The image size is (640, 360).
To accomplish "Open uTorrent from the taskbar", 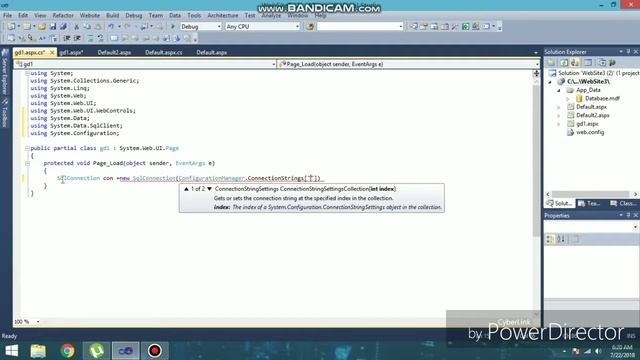I will (x=96, y=351).
